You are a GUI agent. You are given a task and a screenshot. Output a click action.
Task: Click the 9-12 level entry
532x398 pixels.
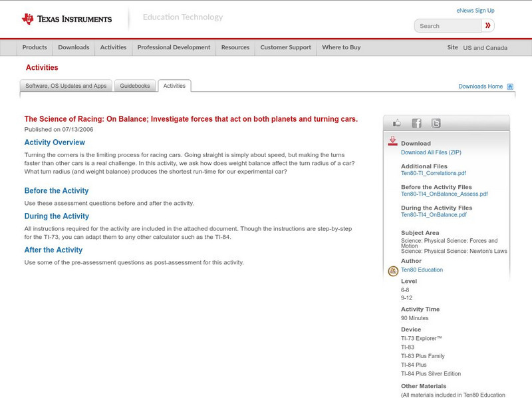click(x=406, y=298)
